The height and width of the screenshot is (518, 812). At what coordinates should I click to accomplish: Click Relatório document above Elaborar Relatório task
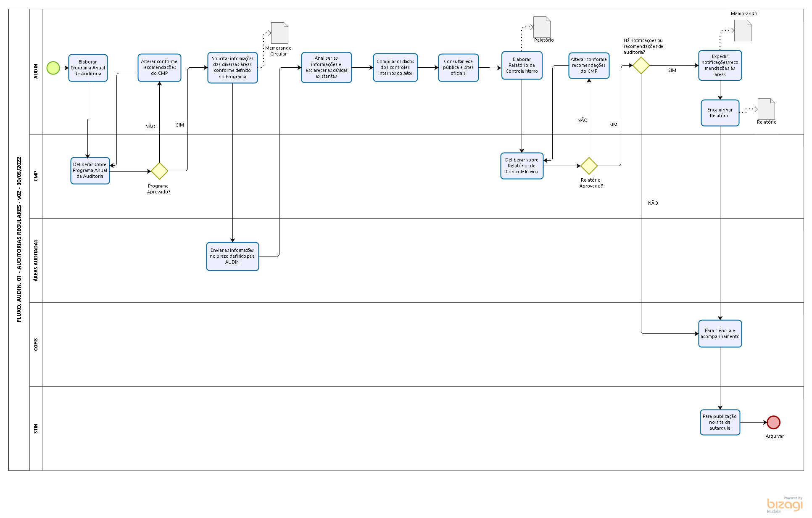(x=542, y=27)
